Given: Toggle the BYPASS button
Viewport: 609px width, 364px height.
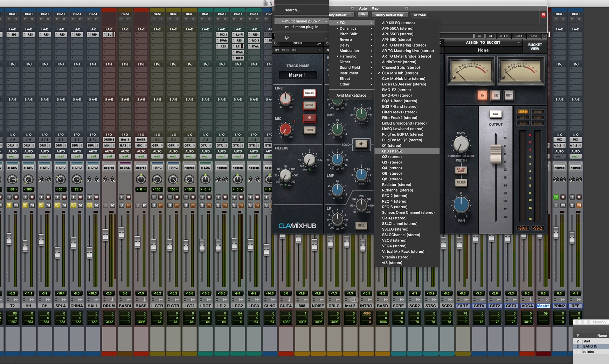Looking at the screenshot, I should point(419,15).
